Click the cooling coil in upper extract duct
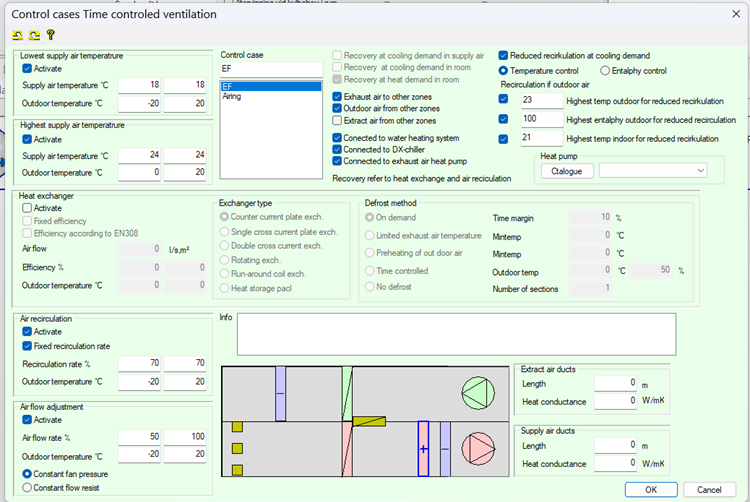 (x=281, y=391)
